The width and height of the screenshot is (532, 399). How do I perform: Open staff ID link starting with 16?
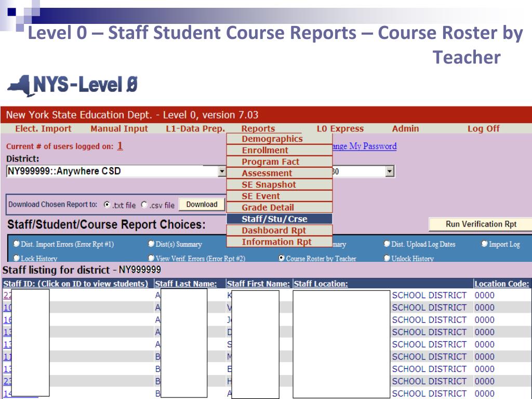tap(7, 320)
